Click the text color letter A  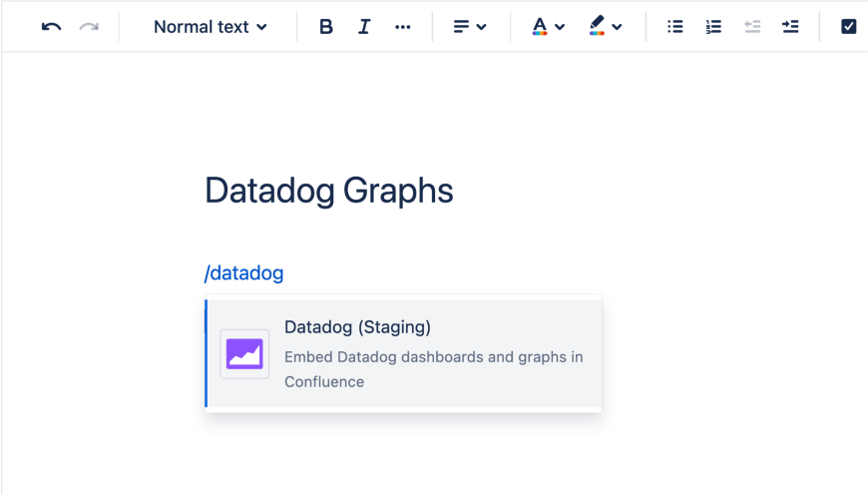[x=540, y=27]
